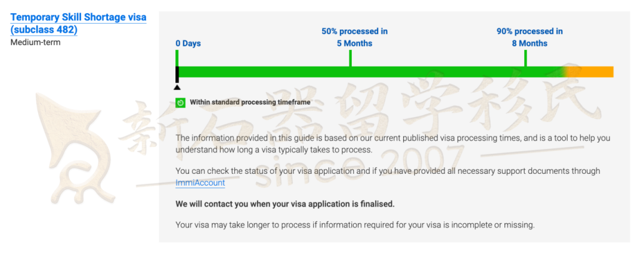
Task: Open the Temporary Skill Shortage visa link
Action: 79,23
